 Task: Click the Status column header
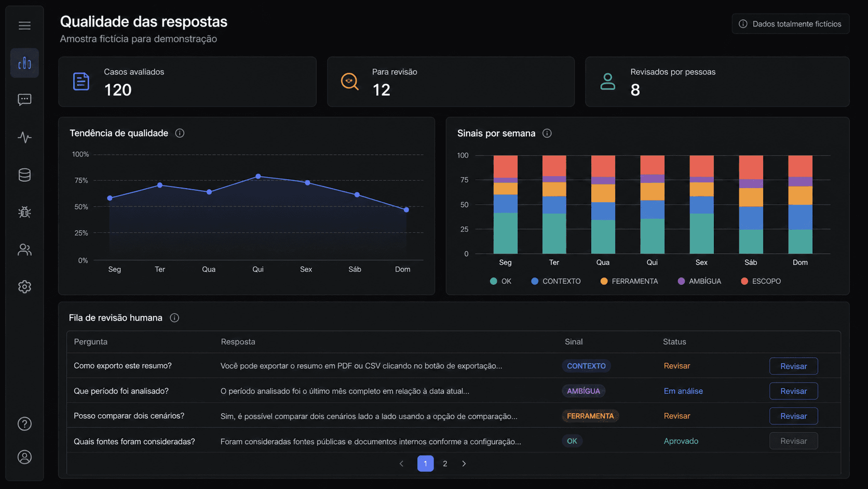pyautogui.click(x=674, y=341)
